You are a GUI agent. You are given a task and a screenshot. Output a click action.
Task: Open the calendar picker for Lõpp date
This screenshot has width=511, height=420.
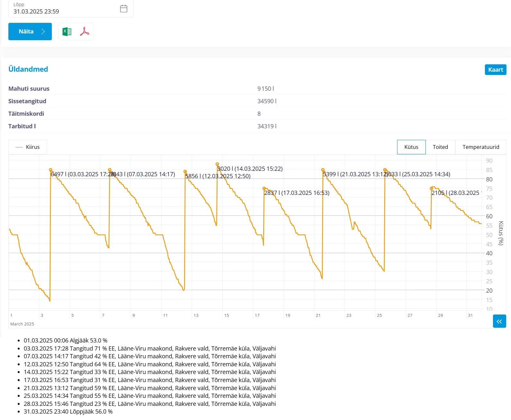click(x=124, y=9)
